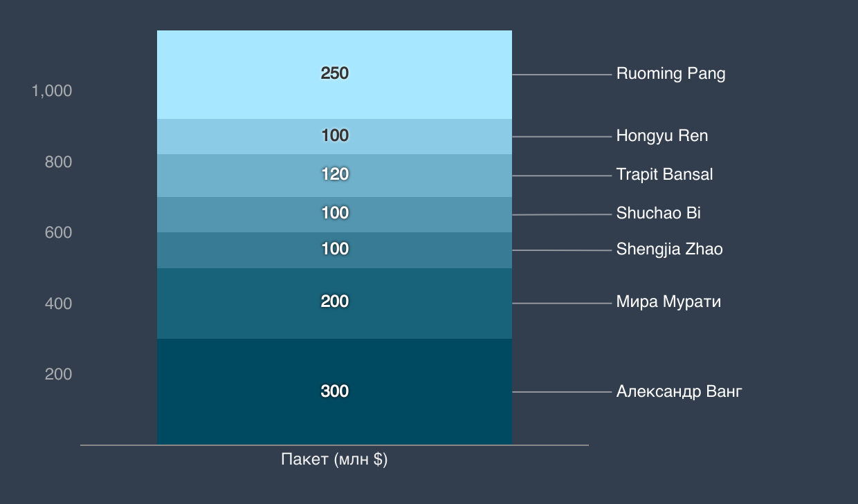Select the Александр Ванг segment labeled 300
This screenshot has width=858, height=504.
tap(334, 391)
